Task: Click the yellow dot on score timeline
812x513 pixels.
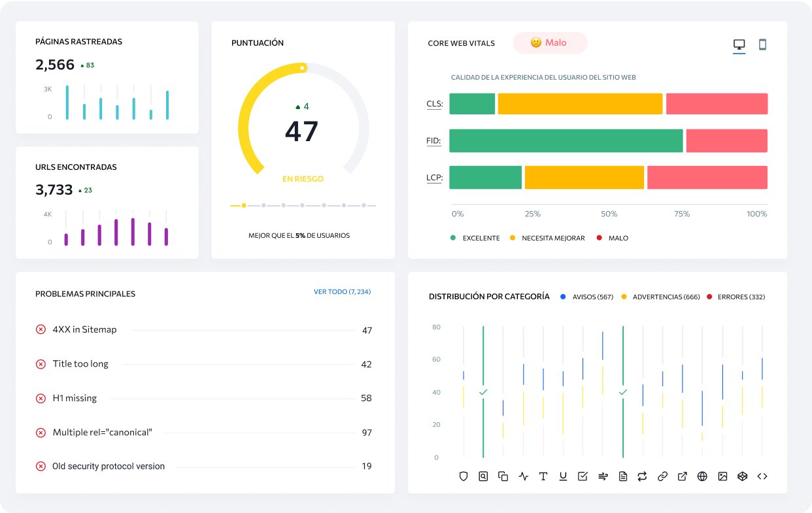Action: pyautogui.click(x=244, y=205)
